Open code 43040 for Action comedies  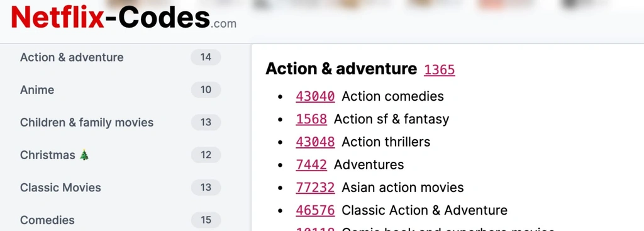click(x=315, y=96)
